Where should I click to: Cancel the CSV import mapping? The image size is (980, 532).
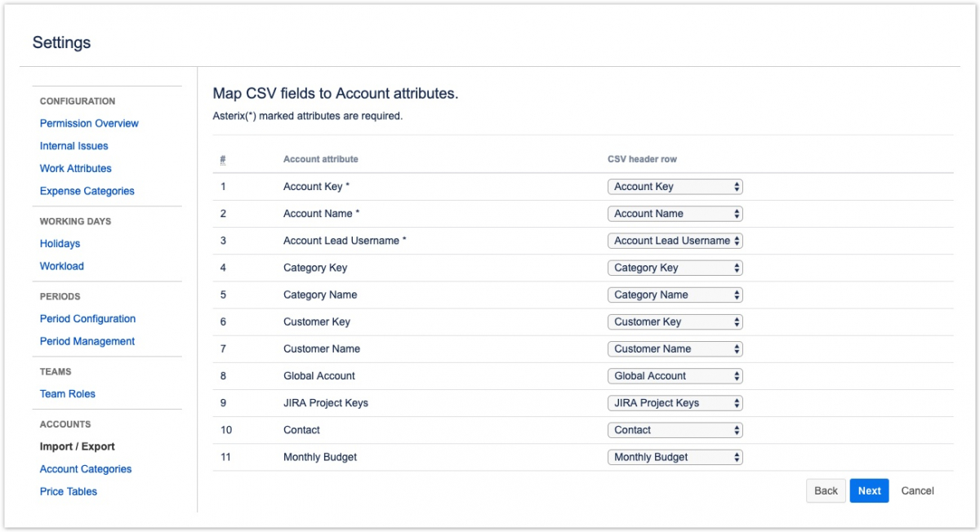coord(917,490)
